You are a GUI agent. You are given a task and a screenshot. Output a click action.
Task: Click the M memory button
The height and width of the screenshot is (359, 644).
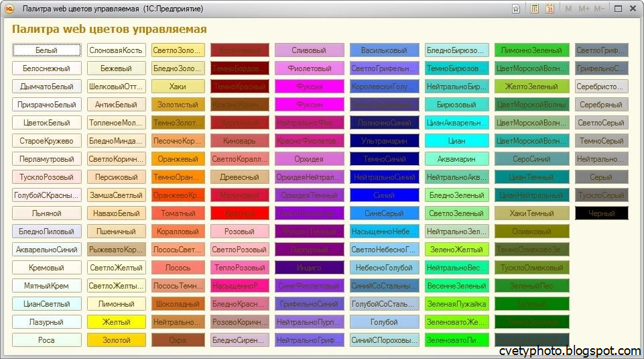(568, 9)
